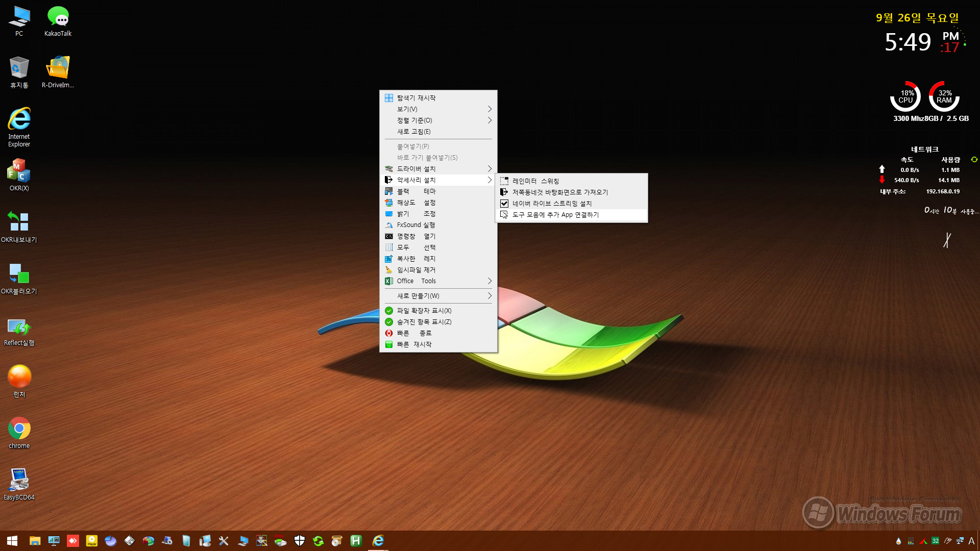Viewport: 980px width, 551px height.
Task: Expand the 보기(V) submenu
Action: [x=438, y=109]
